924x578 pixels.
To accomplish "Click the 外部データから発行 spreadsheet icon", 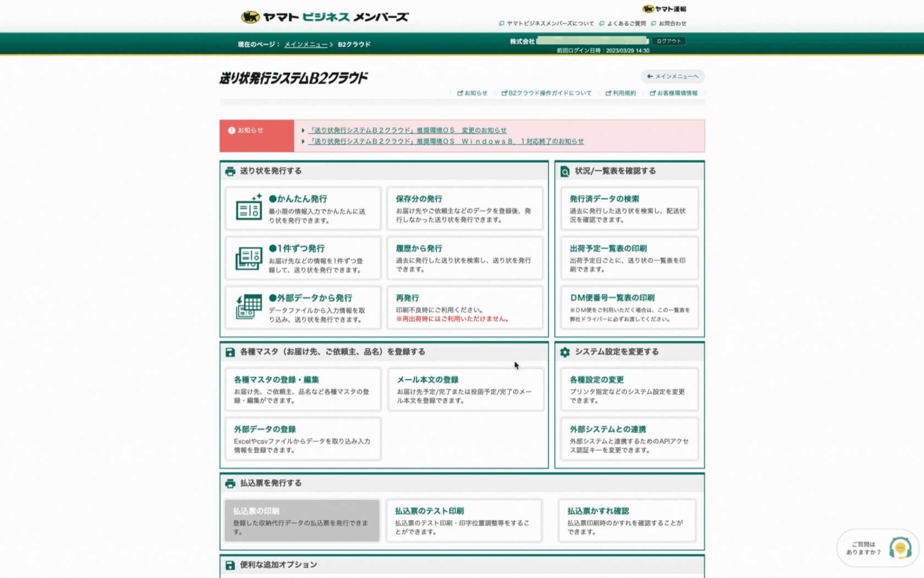I will (249, 307).
